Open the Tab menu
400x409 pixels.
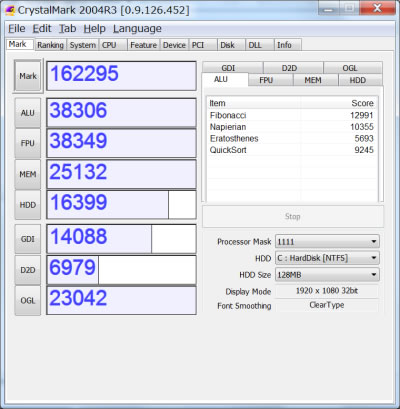pyautogui.click(x=68, y=29)
